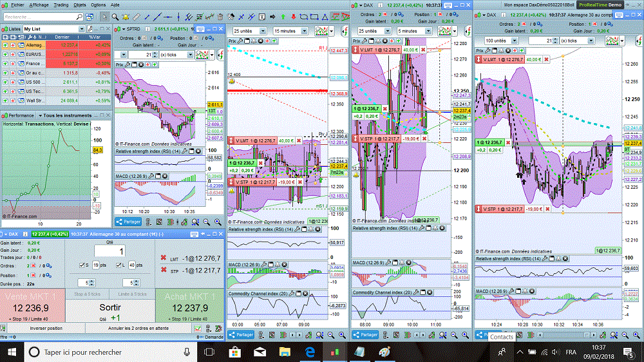644x362 pixels.
Task: Click Stop à 5 ticks button
Action: tap(88, 294)
